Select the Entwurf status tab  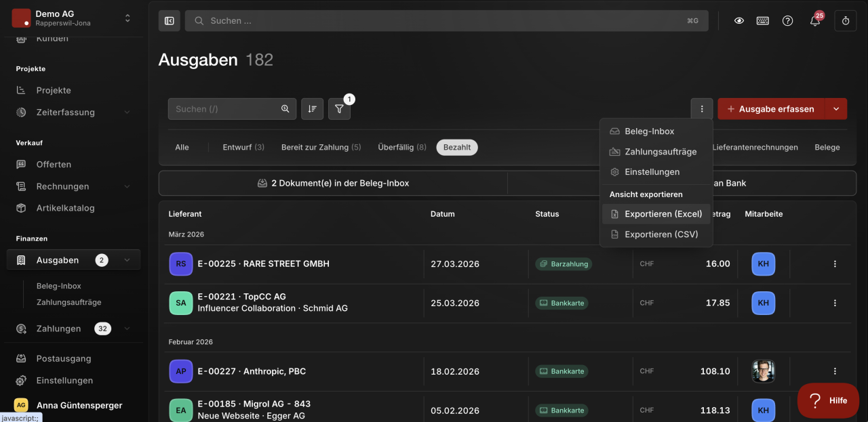tap(243, 148)
